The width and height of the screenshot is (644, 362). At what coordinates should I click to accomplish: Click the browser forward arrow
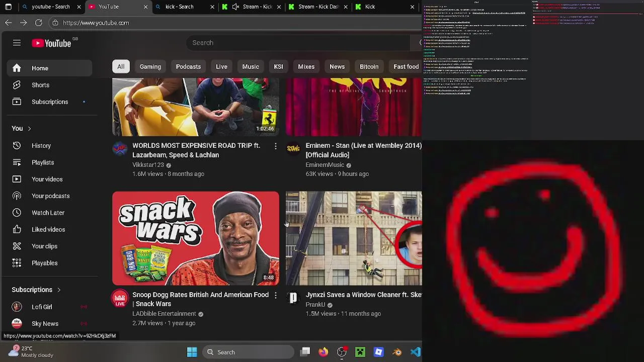click(x=23, y=23)
